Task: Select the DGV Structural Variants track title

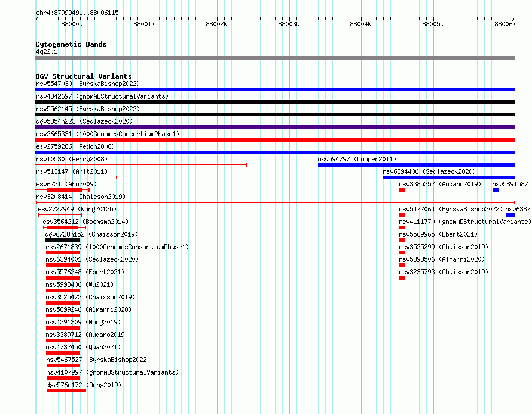Action: 84,76
